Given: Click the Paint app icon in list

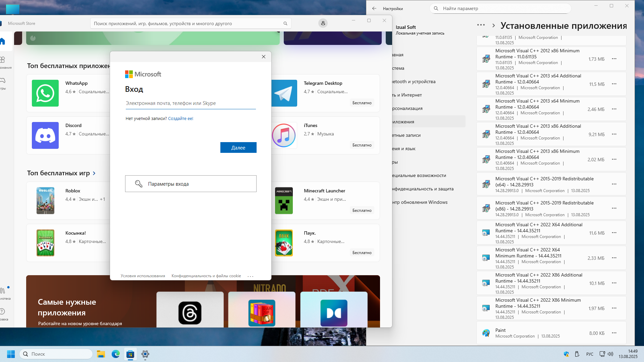Looking at the screenshot, I should point(486,333).
